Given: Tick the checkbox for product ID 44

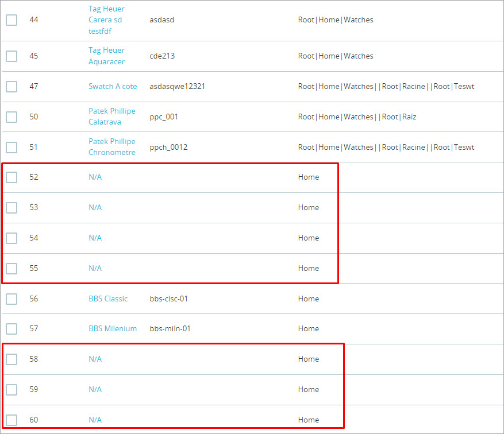Looking at the screenshot, I should pyautogui.click(x=11, y=20).
